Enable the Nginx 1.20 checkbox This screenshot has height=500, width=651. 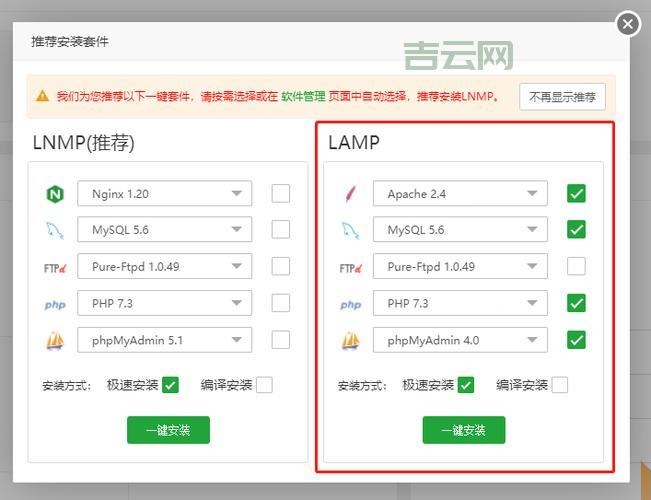pos(281,194)
